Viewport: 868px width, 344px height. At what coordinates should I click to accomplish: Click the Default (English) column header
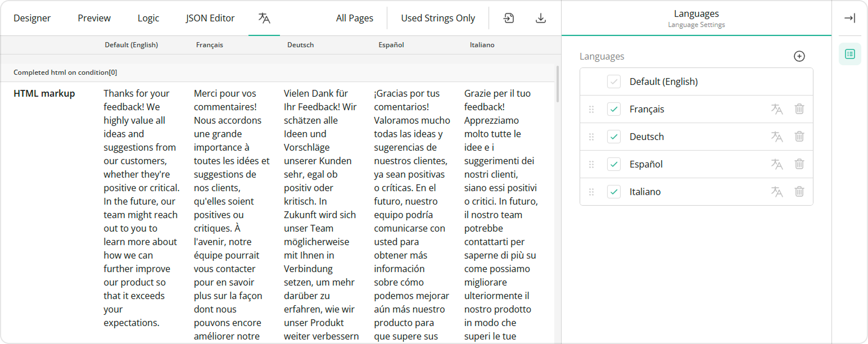pyautogui.click(x=131, y=44)
